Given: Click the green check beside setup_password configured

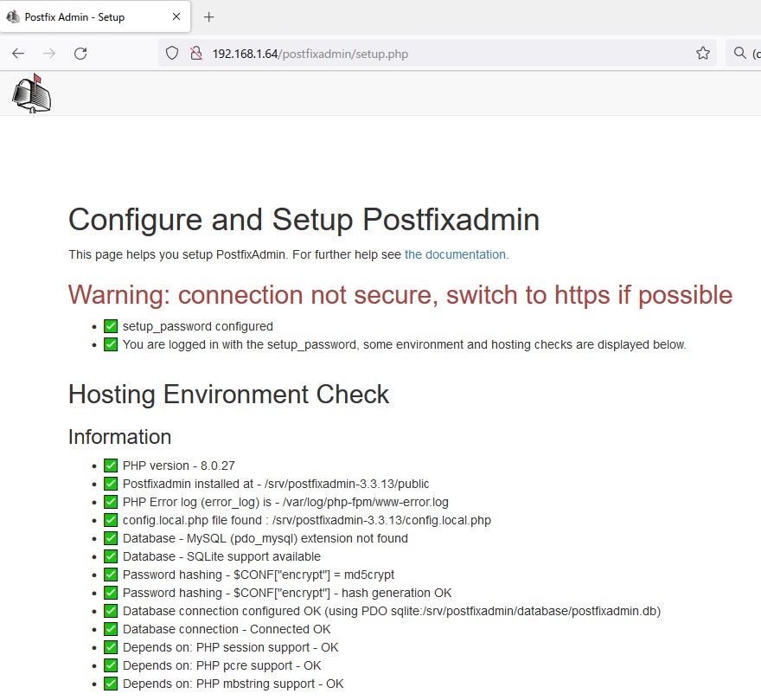Looking at the screenshot, I should [x=111, y=326].
